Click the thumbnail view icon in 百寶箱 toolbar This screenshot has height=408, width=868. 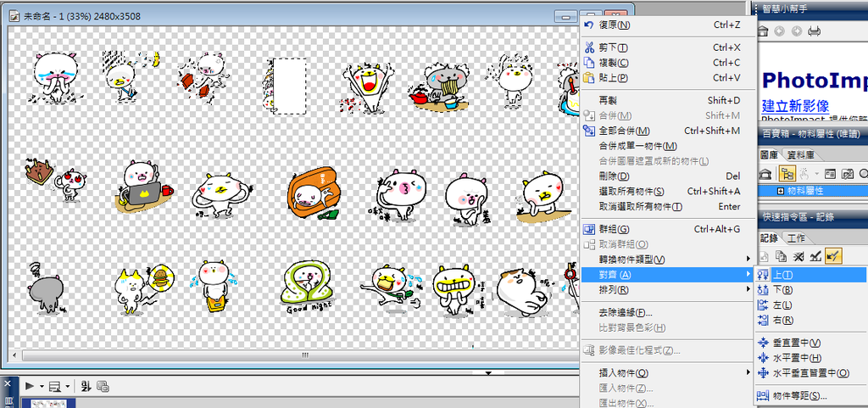coord(831,173)
